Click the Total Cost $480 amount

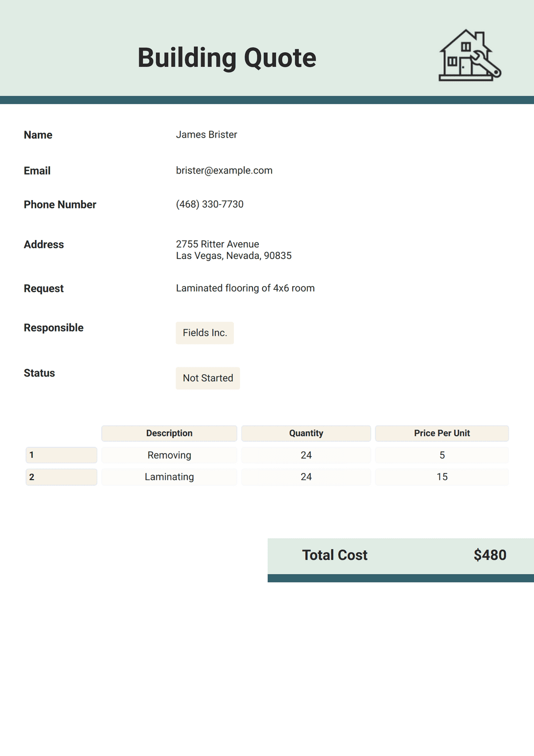[x=490, y=555]
